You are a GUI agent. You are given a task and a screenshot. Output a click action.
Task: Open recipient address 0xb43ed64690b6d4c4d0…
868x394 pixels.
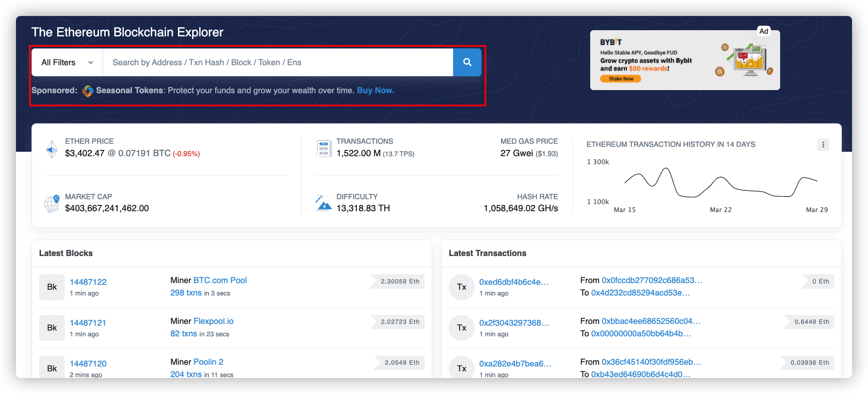641,374
